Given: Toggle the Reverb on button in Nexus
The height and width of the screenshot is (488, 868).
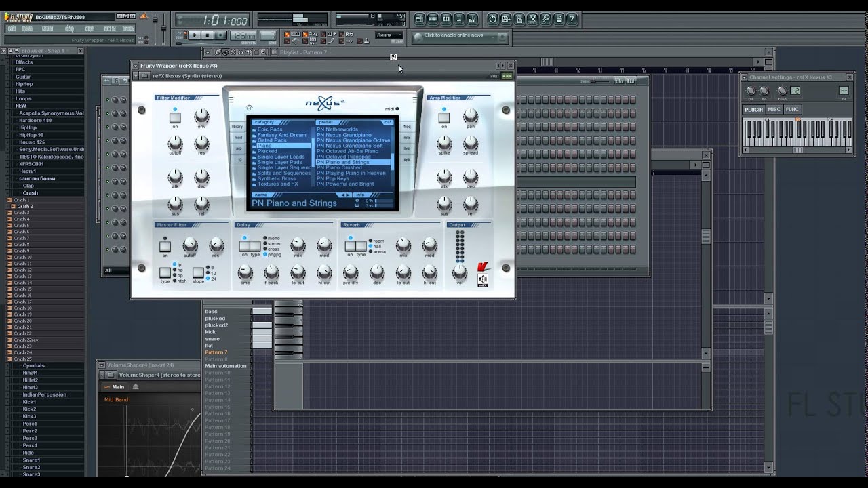Looking at the screenshot, I should (x=350, y=246).
